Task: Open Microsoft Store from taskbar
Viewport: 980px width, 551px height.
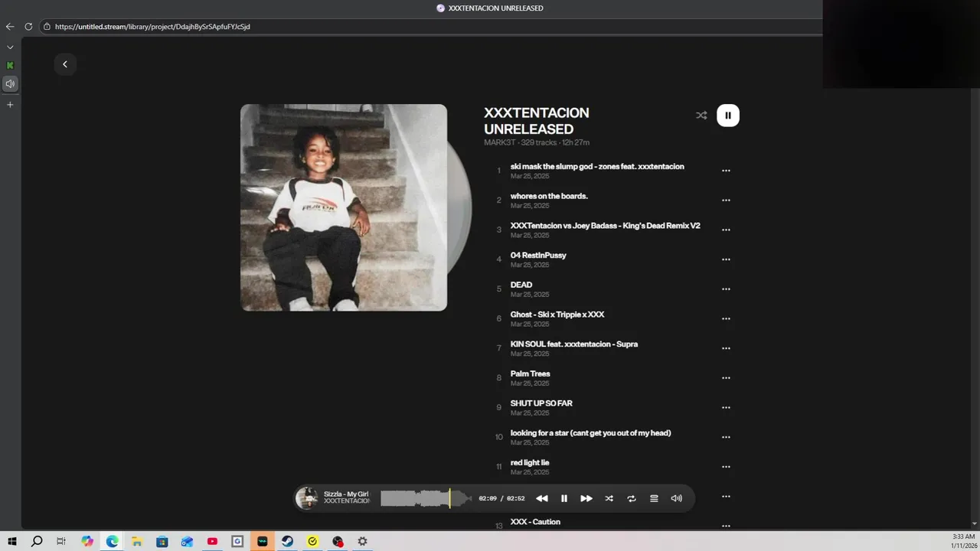Action: click(x=162, y=541)
